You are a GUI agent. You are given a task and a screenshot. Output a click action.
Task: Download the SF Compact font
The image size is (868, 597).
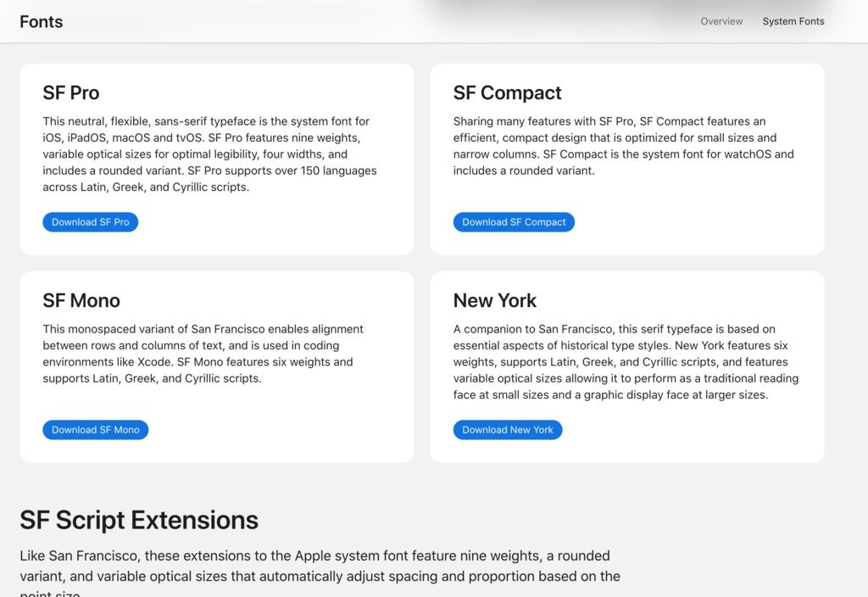514,222
